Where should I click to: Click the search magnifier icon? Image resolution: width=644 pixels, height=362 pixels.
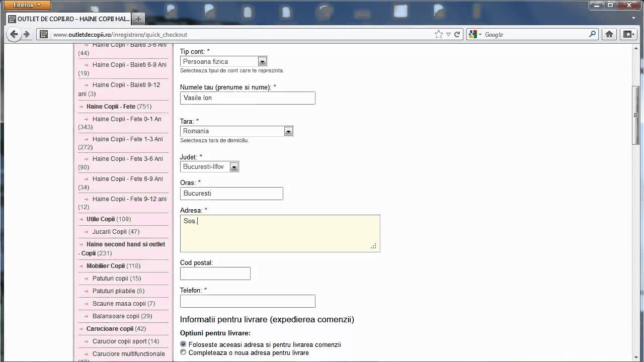[x=593, y=34]
